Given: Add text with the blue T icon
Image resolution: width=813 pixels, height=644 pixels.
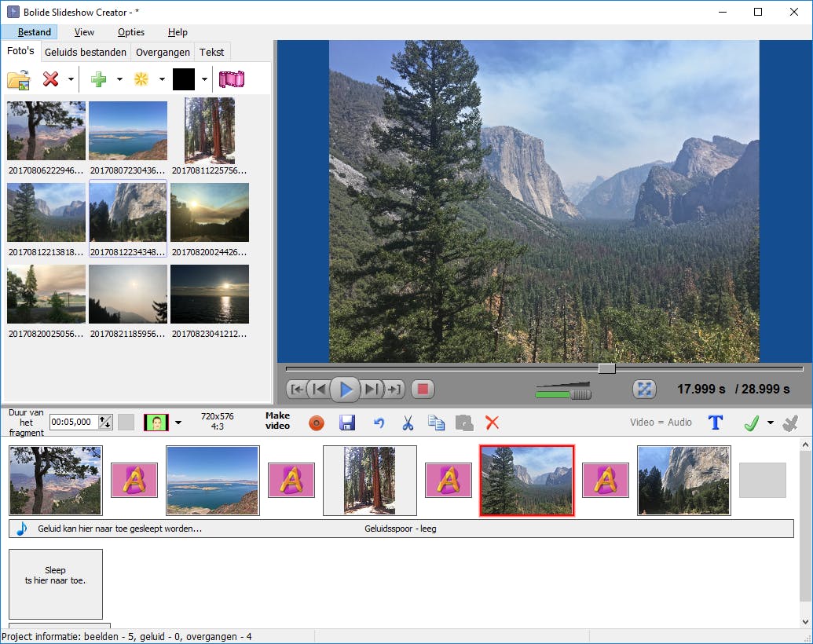Looking at the screenshot, I should (x=716, y=422).
